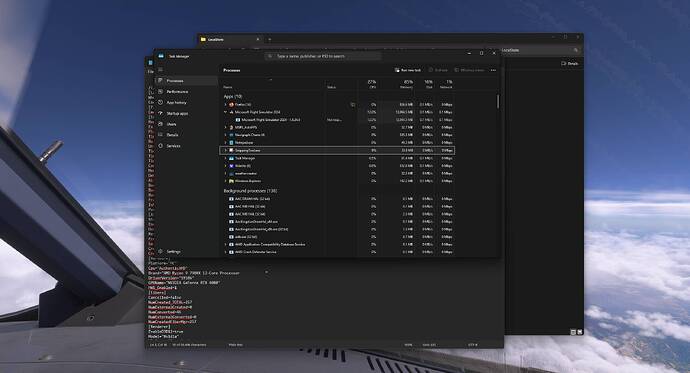Screen dimensions: 690x373
Task: Go to the Performance page
Action: point(187,91)
